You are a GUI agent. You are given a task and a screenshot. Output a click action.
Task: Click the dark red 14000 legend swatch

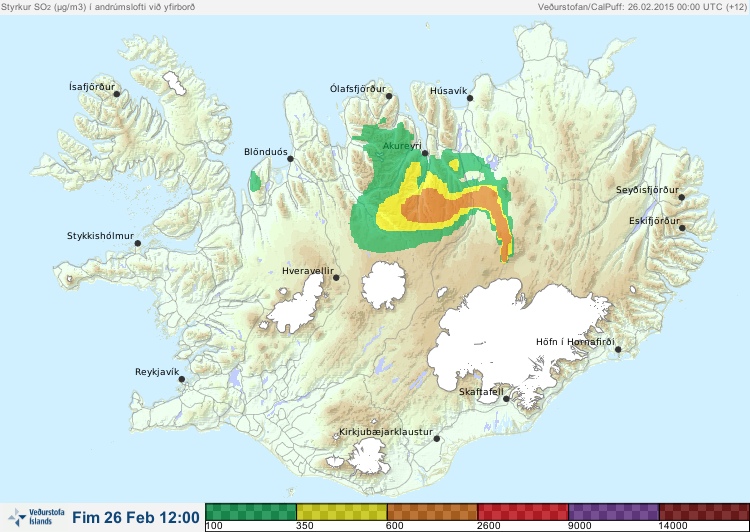tap(704, 512)
